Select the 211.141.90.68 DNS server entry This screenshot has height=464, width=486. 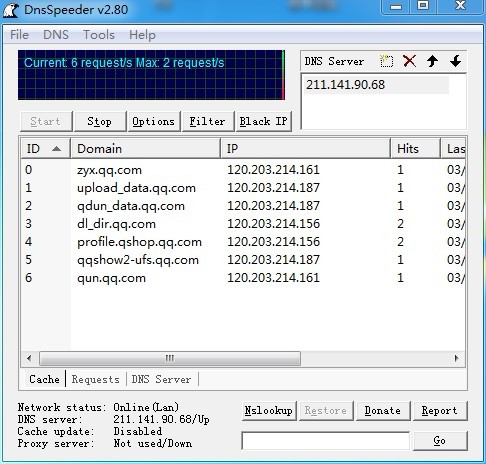(x=376, y=85)
